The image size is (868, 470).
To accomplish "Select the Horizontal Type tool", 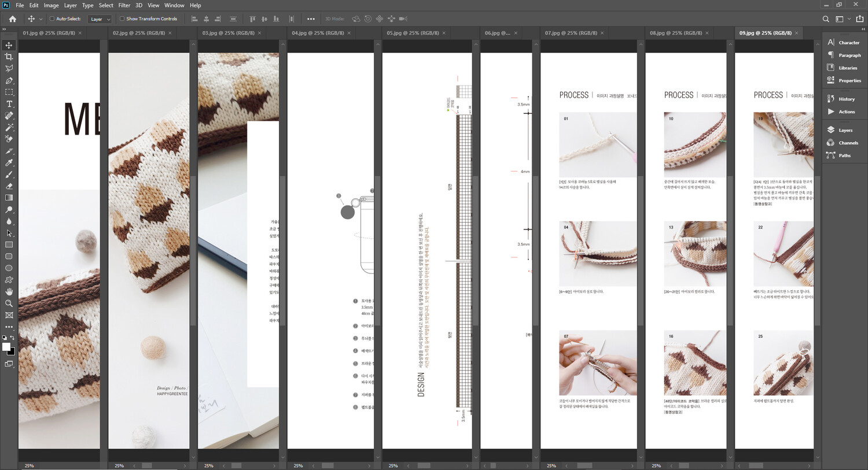I will (9, 104).
